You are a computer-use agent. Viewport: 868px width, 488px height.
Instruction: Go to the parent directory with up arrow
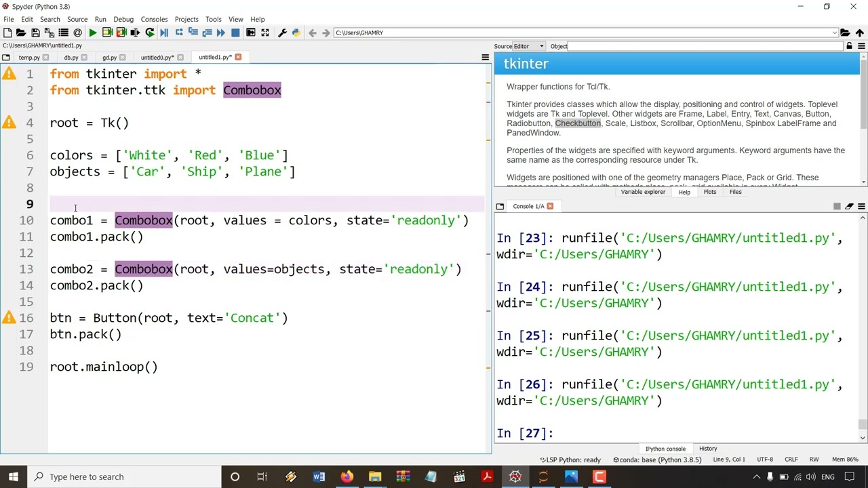pos(860,33)
